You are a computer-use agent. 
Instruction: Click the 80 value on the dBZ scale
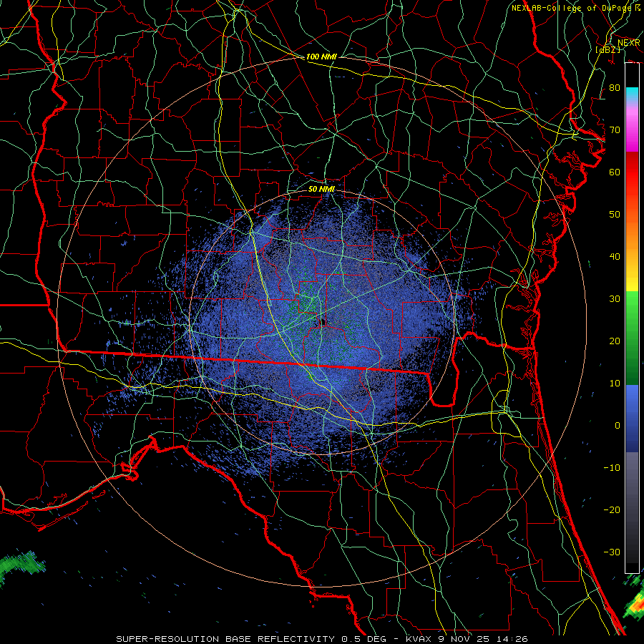[x=615, y=87]
